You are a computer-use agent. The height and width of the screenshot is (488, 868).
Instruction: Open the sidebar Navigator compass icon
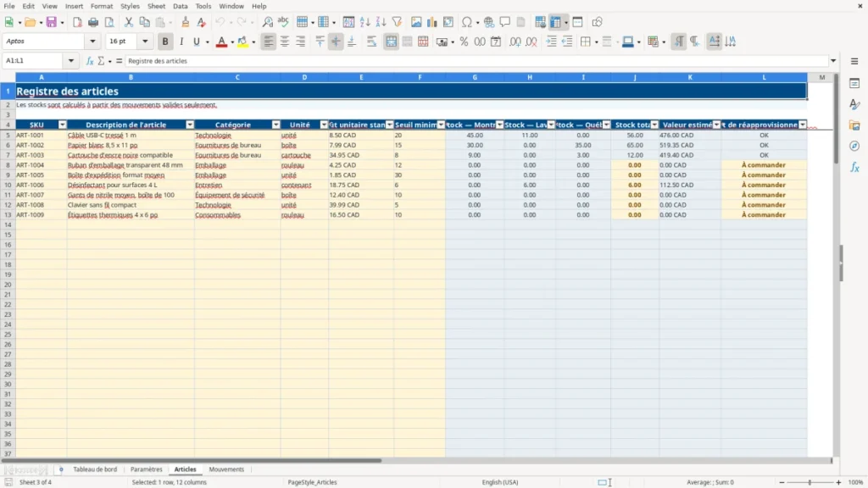(854, 146)
